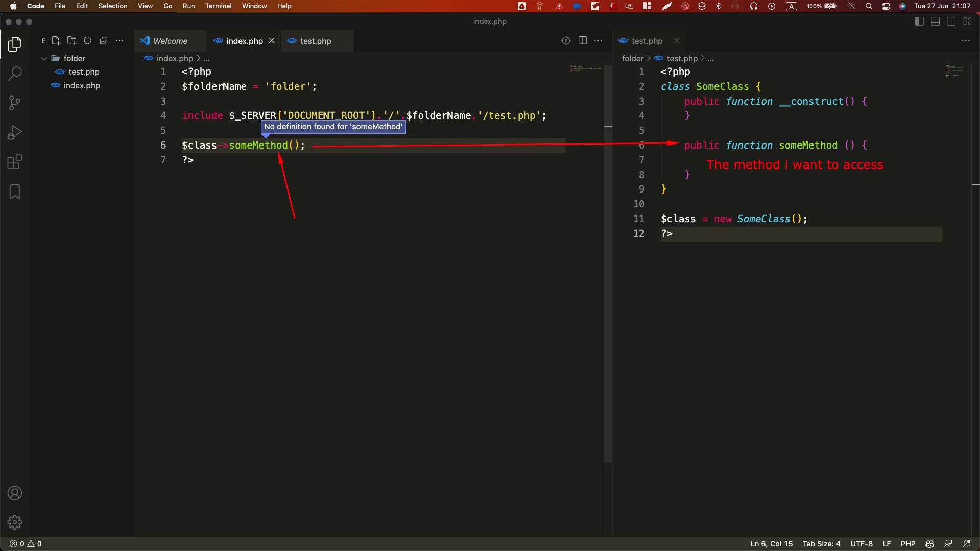Open the Source Control view
The height and width of the screenshot is (551, 980).
pyautogui.click(x=15, y=103)
